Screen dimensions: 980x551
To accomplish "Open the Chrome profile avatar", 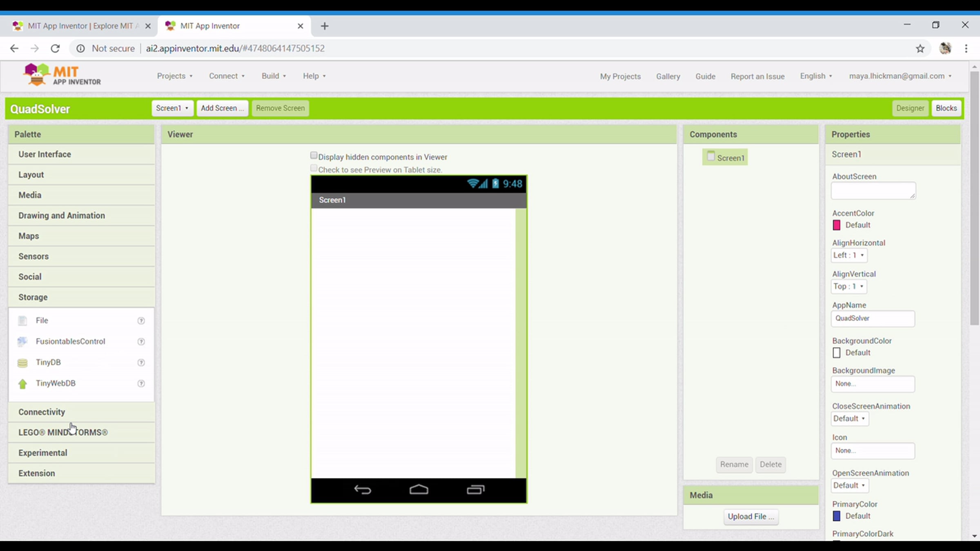I will 945,48.
